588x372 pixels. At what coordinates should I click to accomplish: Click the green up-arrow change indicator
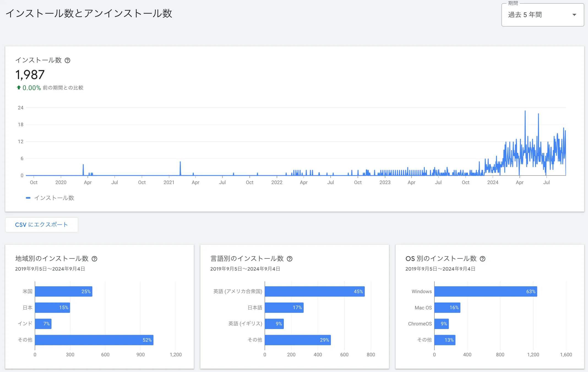[19, 88]
